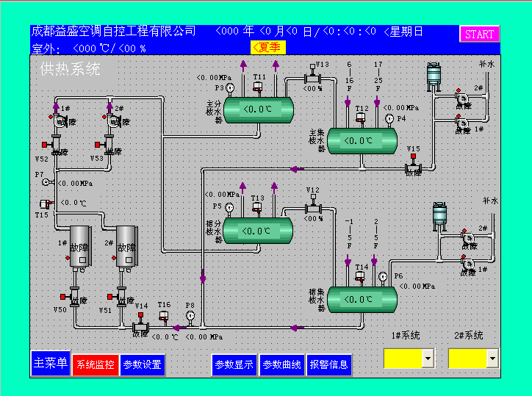Select the 2# circulation pump icon

click(x=115, y=121)
